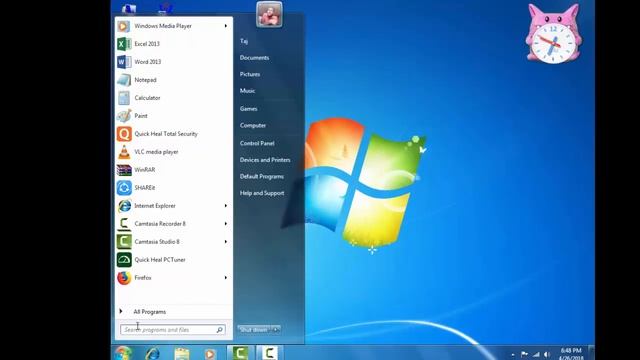
Task: Expand Camtasia Recorder 8 jump list arrow
Action: [x=225, y=223]
